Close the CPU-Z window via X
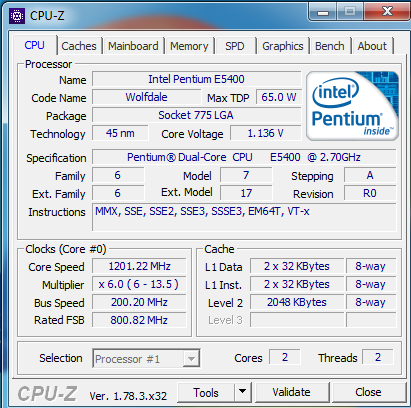The width and height of the screenshot is (411, 408). tap(387, 11)
